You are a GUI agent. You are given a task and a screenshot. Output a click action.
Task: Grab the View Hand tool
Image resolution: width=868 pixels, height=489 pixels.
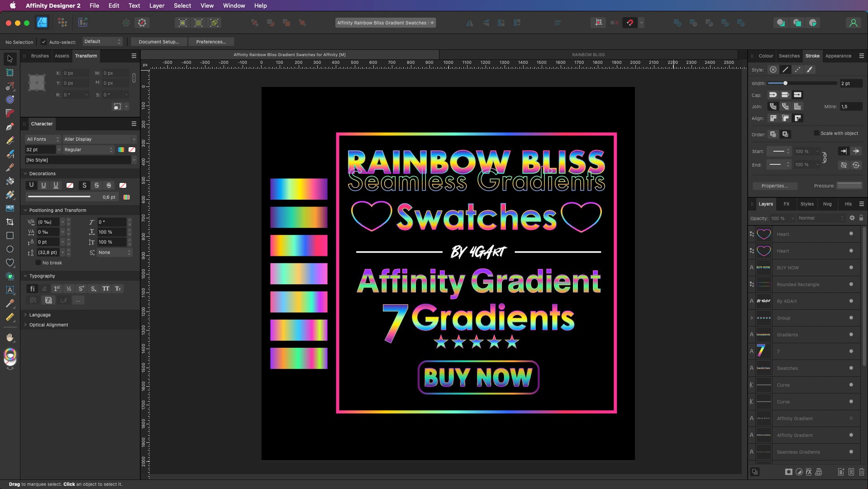pyautogui.click(x=10, y=337)
